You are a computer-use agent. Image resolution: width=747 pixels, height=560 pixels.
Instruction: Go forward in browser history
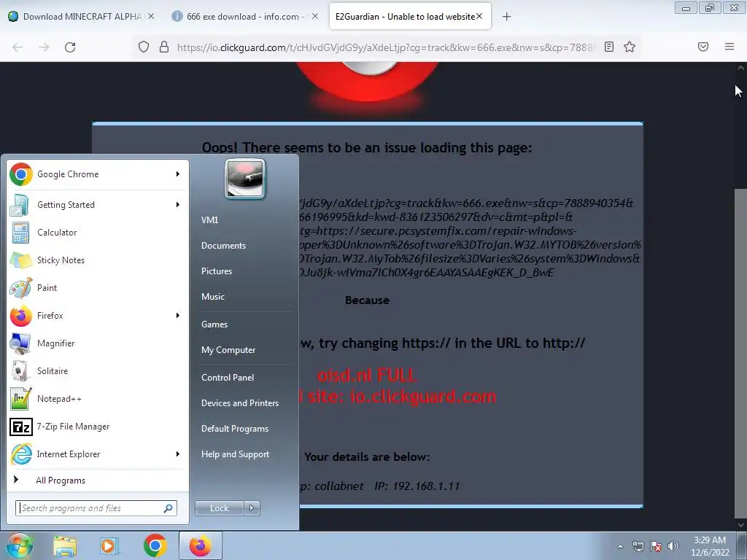pos(44,47)
